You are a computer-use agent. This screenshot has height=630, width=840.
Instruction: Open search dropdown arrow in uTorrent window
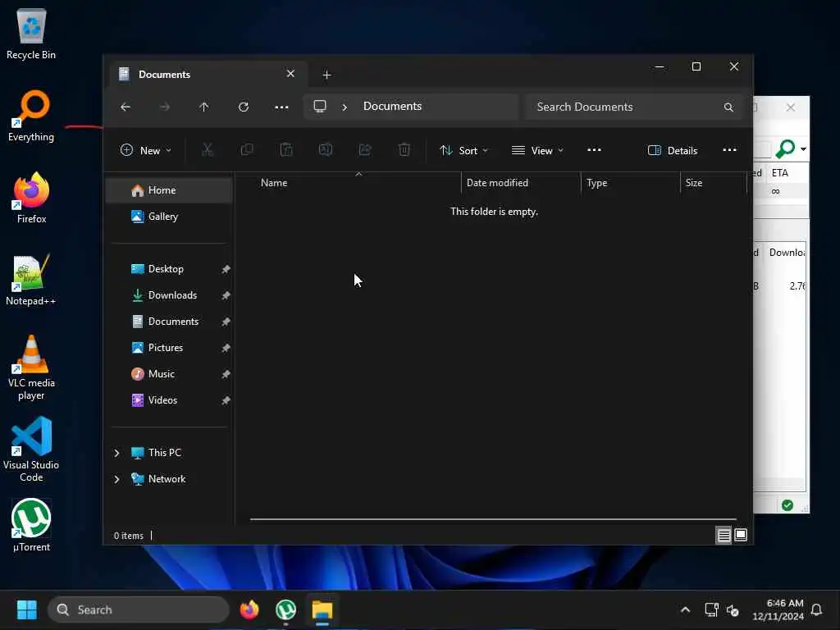point(803,149)
